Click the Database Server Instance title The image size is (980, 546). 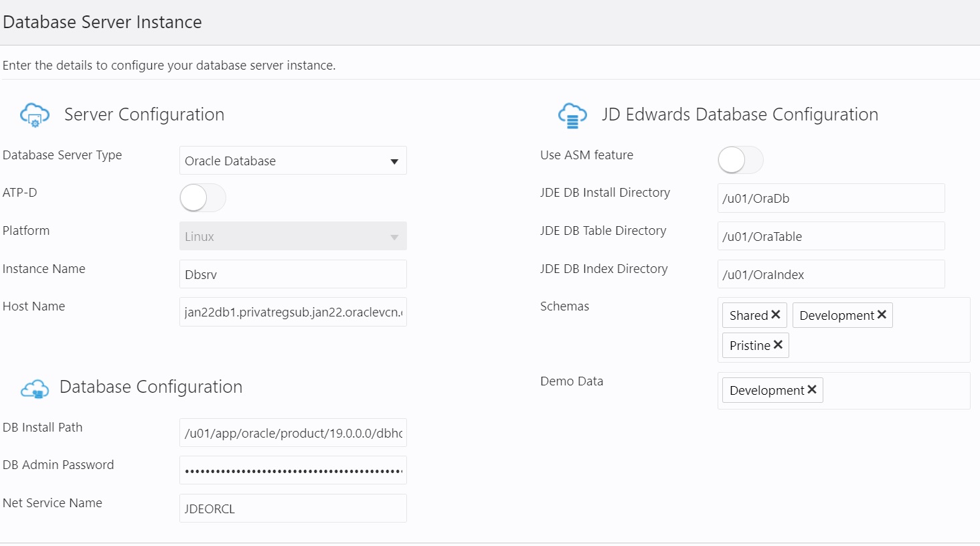tap(102, 21)
